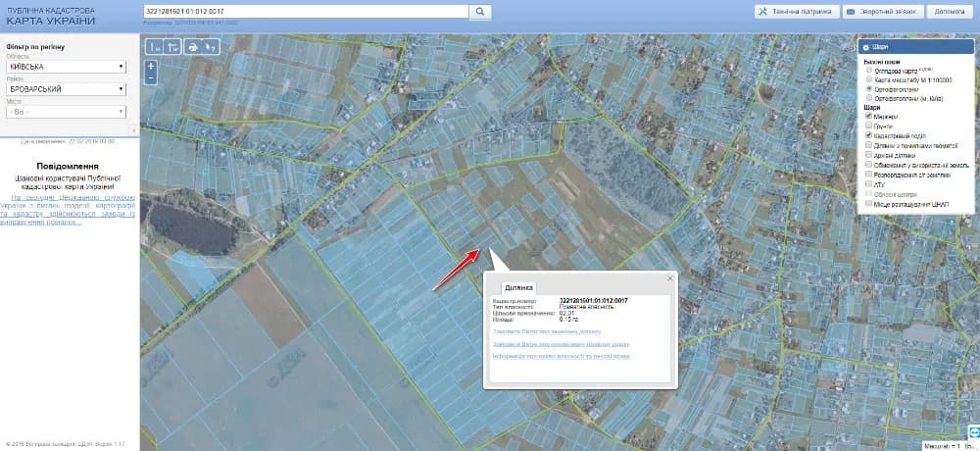Open the Область dropdown showing КИЇВСЬКА

pos(67,67)
